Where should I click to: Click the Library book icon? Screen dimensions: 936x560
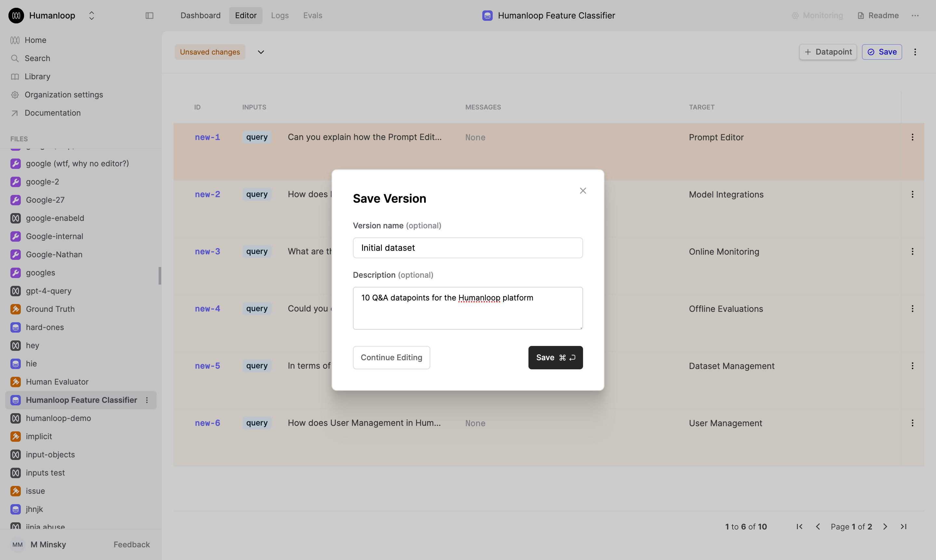(x=15, y=77)
